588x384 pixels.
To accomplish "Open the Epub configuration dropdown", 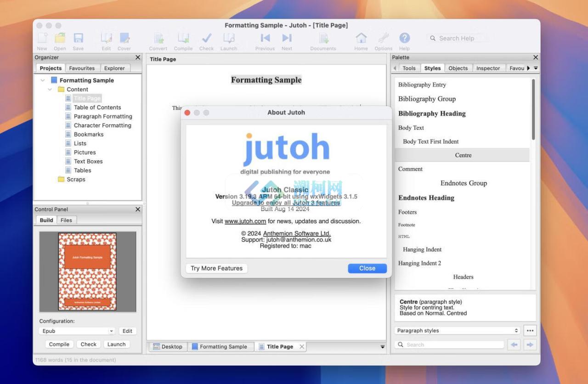I will click(x=76, y=331).
